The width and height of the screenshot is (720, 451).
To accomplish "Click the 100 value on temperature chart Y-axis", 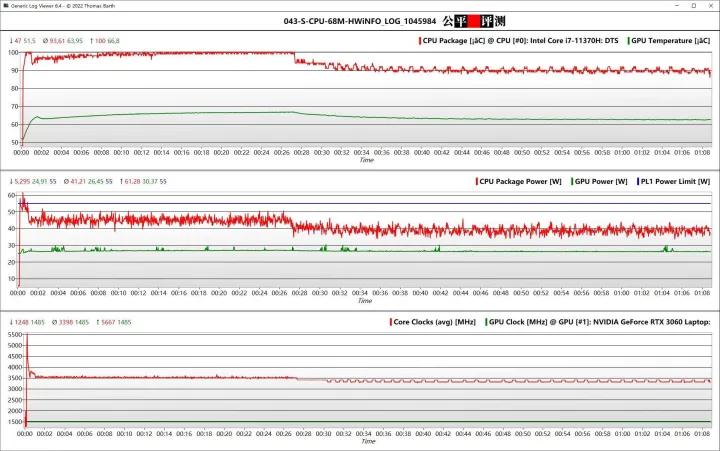I will point(13,53).
